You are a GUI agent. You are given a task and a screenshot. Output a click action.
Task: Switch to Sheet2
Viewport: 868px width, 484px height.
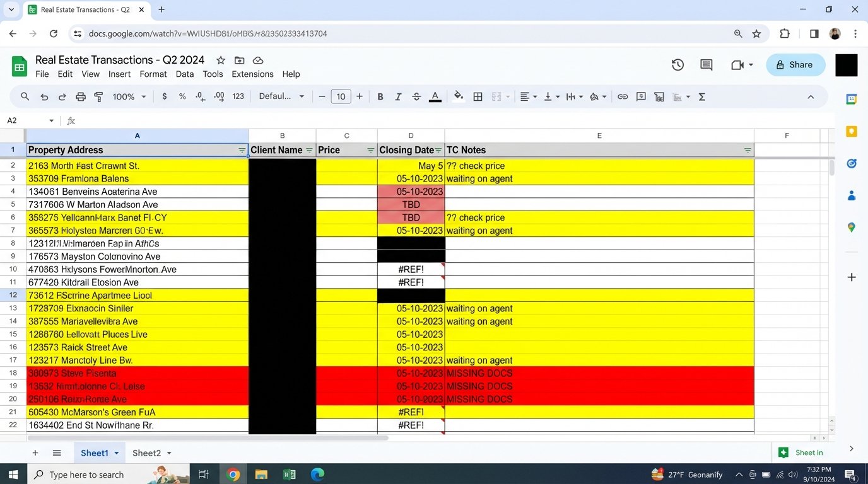click(147, 452)
